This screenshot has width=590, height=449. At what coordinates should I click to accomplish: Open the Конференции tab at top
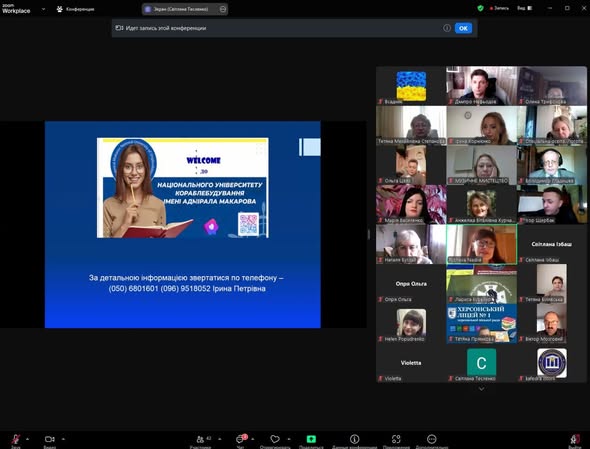pyautogui.click(x=76, y=9)
